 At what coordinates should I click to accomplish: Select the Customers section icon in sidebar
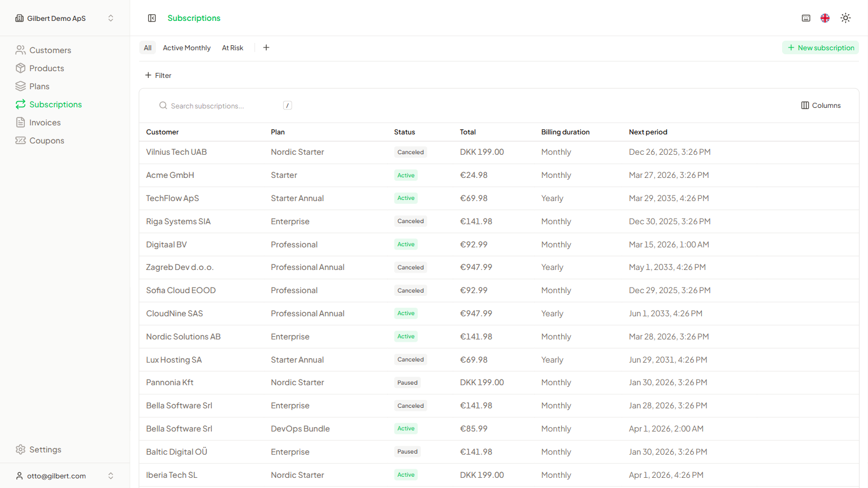click(21, 50)
